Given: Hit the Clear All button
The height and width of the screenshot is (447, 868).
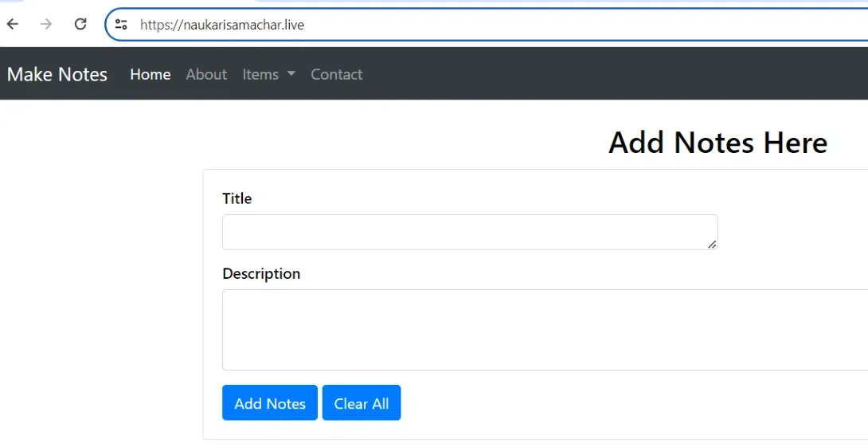Looking at the screenshot, I should point(362,403).
